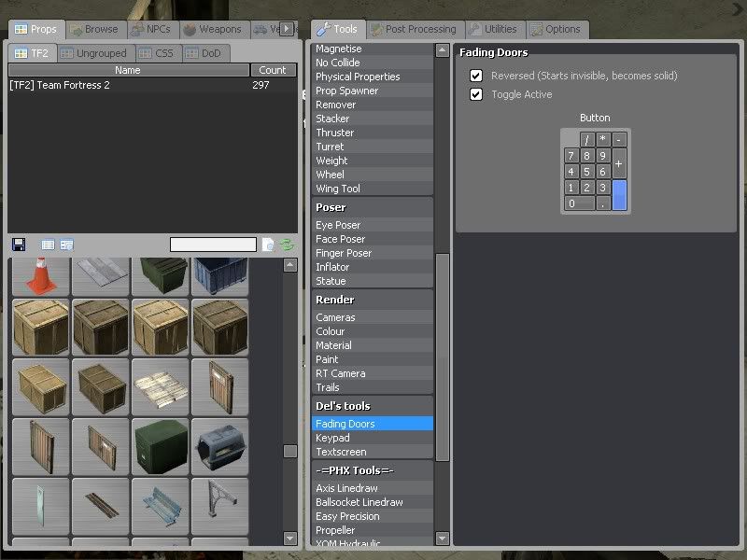Click numpad 3 key button
Image resolution: width=747 pixels, height=560 pixels.
(603, 188)
